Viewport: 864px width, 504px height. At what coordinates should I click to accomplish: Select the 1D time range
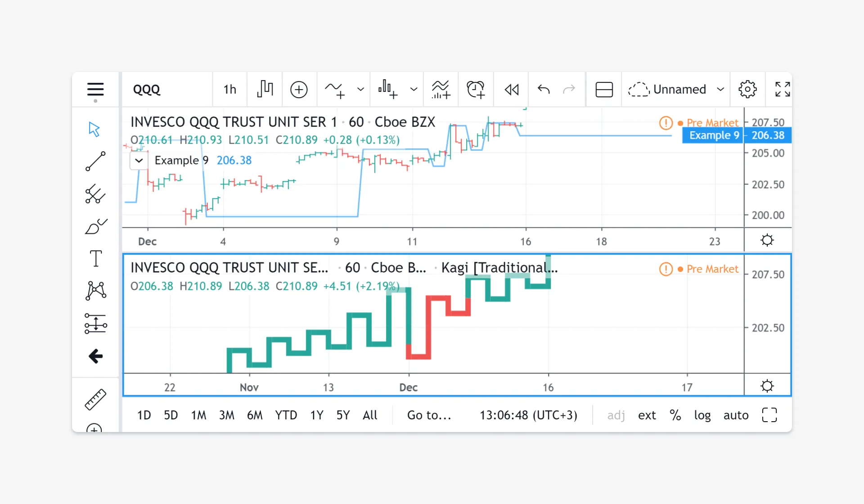click(x=144, y=415)
